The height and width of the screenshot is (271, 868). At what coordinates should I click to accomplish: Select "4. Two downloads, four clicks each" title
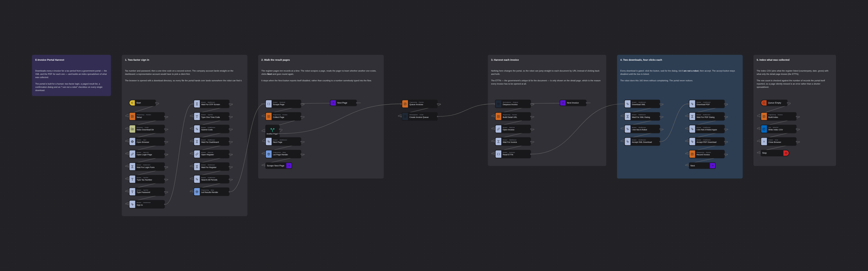pos(641,60)
